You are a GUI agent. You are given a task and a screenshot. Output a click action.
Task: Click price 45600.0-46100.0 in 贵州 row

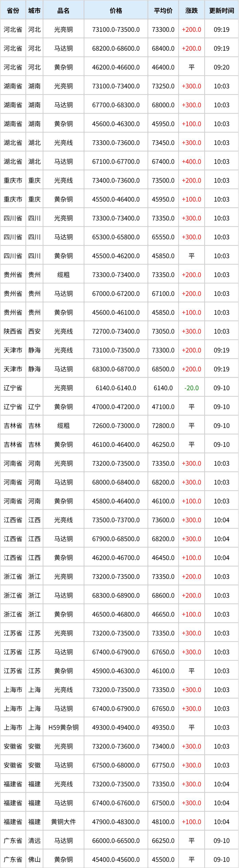point(116,312)
